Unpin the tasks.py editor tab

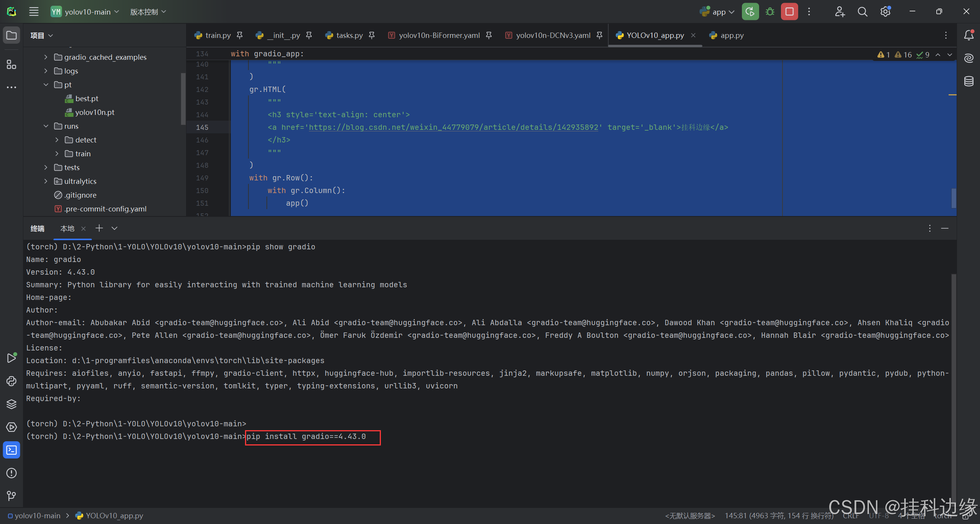pos(372,35)
